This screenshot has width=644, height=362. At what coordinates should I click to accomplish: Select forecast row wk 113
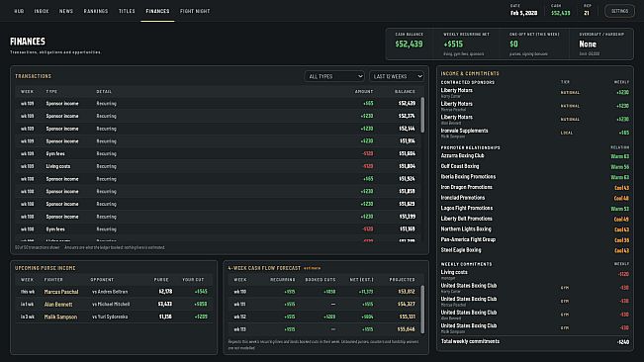324,329
